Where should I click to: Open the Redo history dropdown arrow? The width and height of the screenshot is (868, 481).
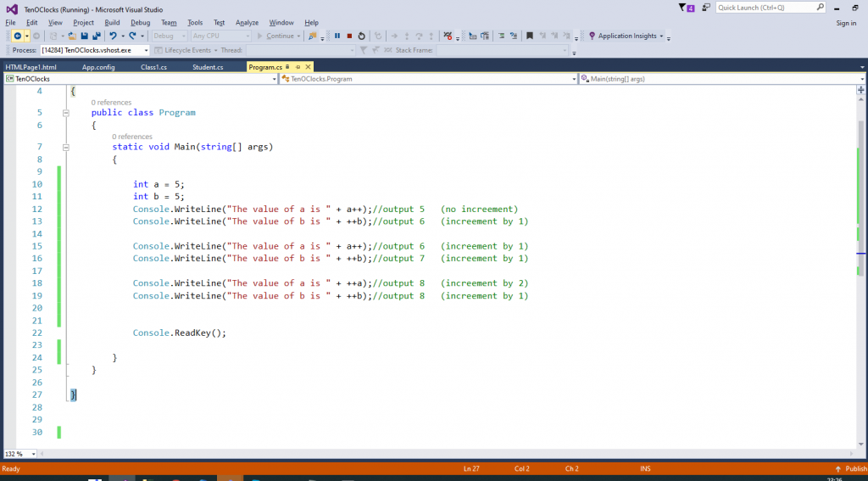[x=142, y=36]
